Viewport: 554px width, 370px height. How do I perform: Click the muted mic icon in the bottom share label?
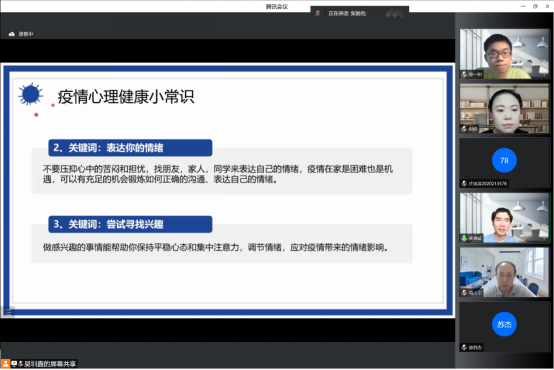[20, 364]
